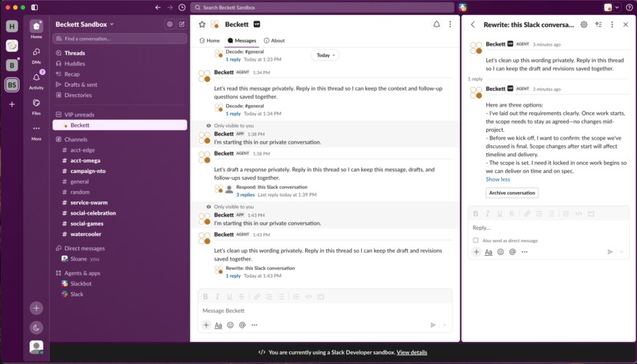Image resolution: width=637 pixels, height=364 pixels.
Task: Toggle italic in main message composer
Action: (217, 297)
